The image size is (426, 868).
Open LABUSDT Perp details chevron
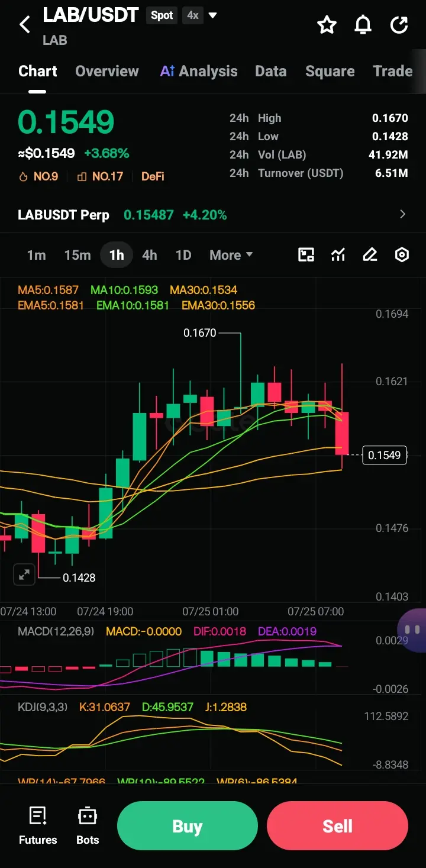coord(403,214)
